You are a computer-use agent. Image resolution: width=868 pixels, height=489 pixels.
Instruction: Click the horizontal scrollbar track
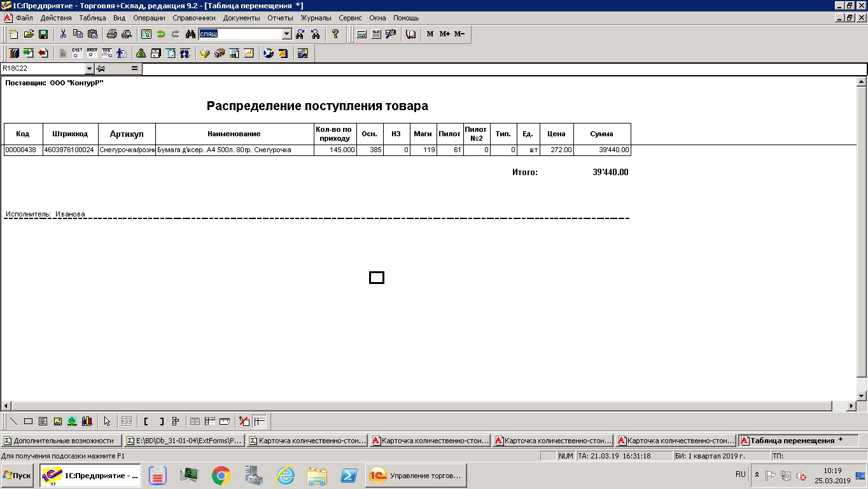(x=420, y=406)
